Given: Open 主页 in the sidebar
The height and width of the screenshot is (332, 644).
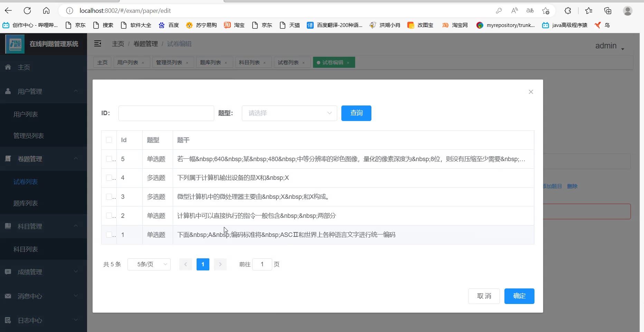Looking at the screenshot, I should click(44, 67).
